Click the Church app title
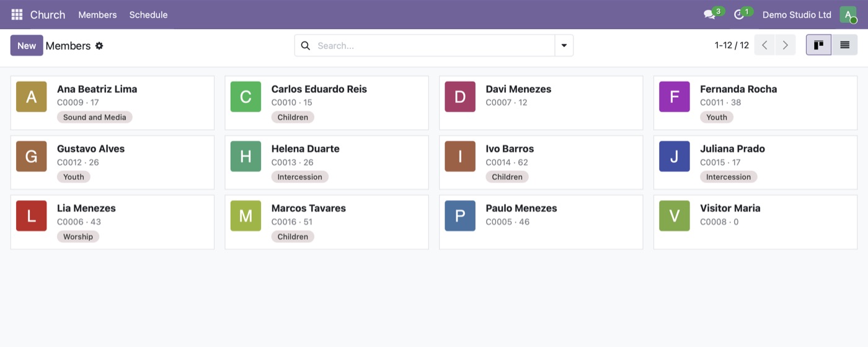868x347 pixels. click(48, 14)
